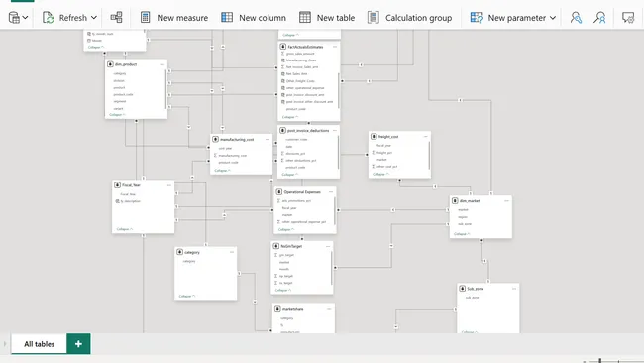Collapse the FactActualsEstimates table
Screen dimensions: 644x363
click(x=290, y=117)
